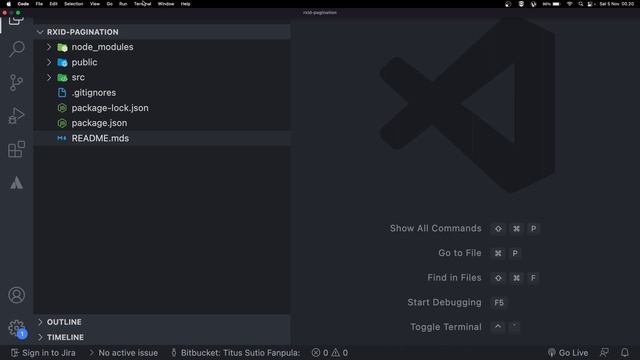Click the Wi-Fi menu bar icon
Screen dimensions: 640x360
569,4
